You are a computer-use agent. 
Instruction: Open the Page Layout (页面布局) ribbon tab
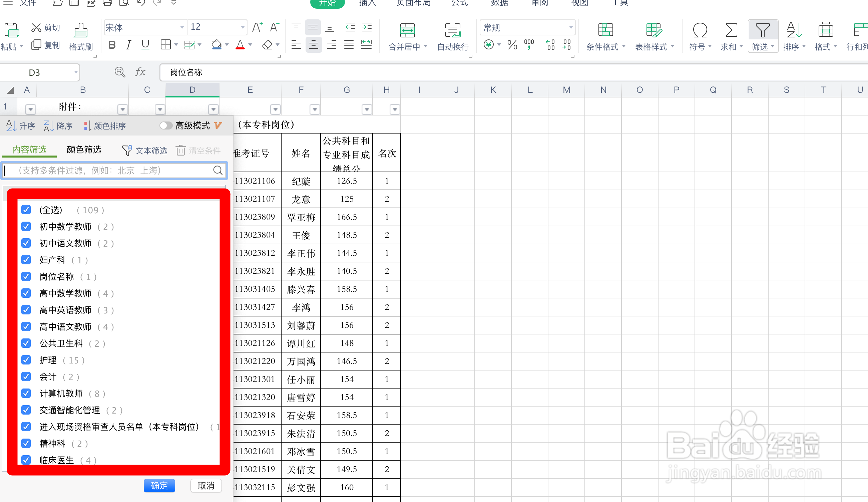(413, 3)
